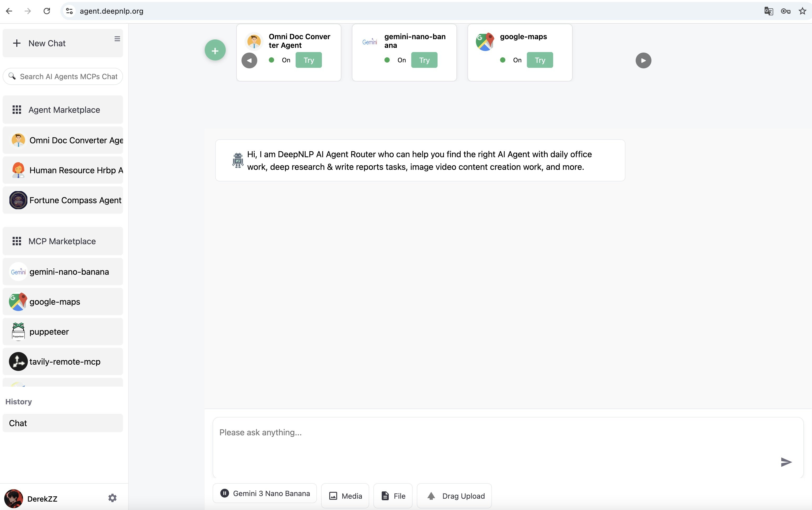This screenshot has width=812, height=510.
Task: Click the green plus button above the chat
Action: 215,50
